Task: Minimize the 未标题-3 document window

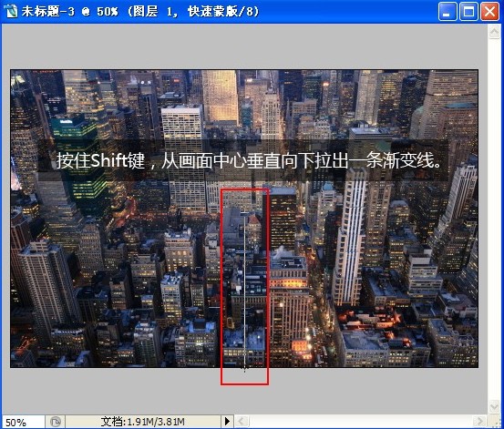Action: pyautogui.click(x=447, y=12)
